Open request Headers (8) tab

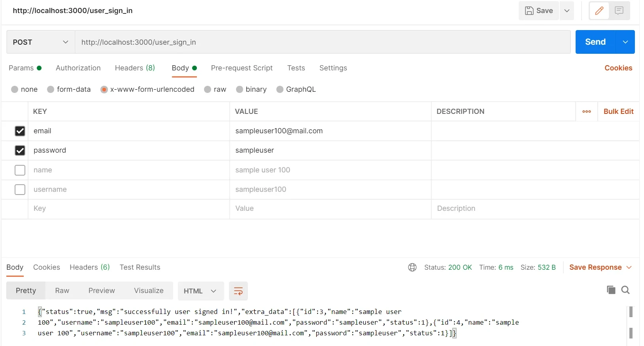pos(135,68)
